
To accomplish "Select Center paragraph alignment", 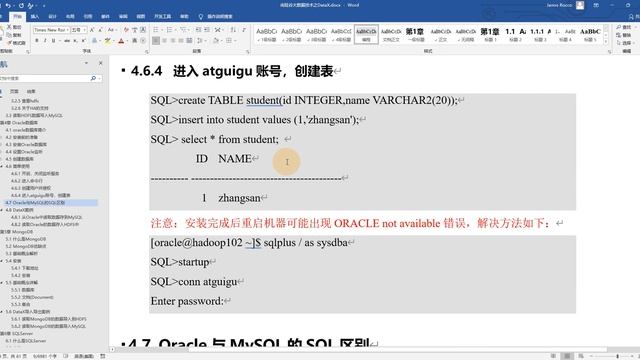I will coord(164,41).
